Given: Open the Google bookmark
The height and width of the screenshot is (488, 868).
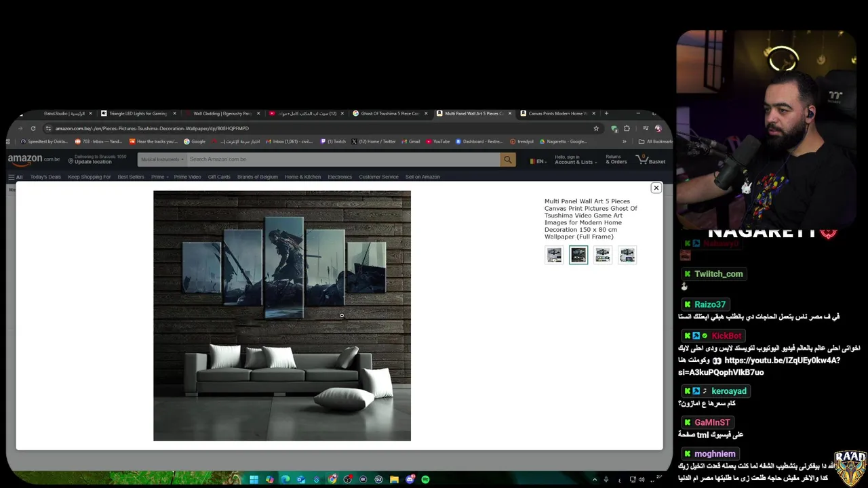Looking at the screenshot, I should point(195,142).
